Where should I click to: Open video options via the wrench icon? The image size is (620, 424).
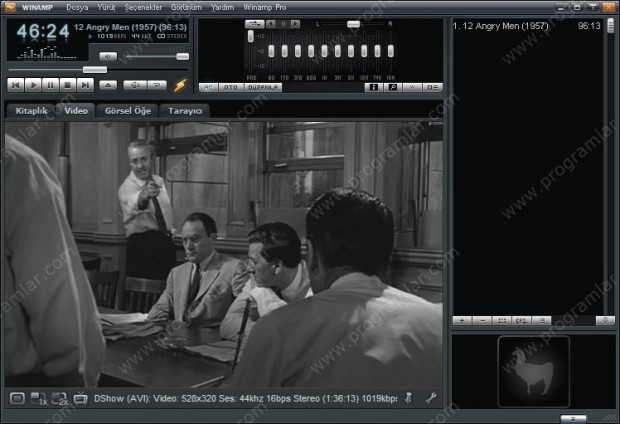(x=431, y=398)
